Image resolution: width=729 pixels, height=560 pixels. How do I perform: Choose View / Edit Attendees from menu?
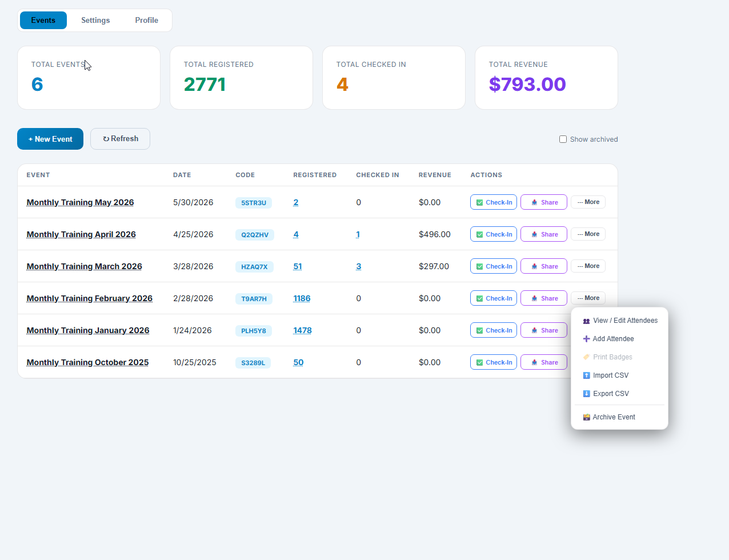[619, 321]
